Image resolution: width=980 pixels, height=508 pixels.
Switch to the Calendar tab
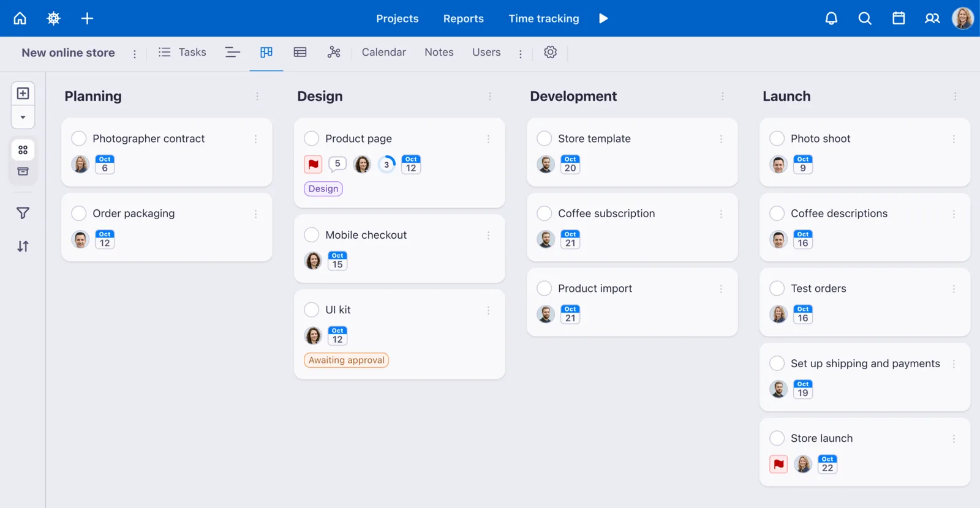point(384,53)
